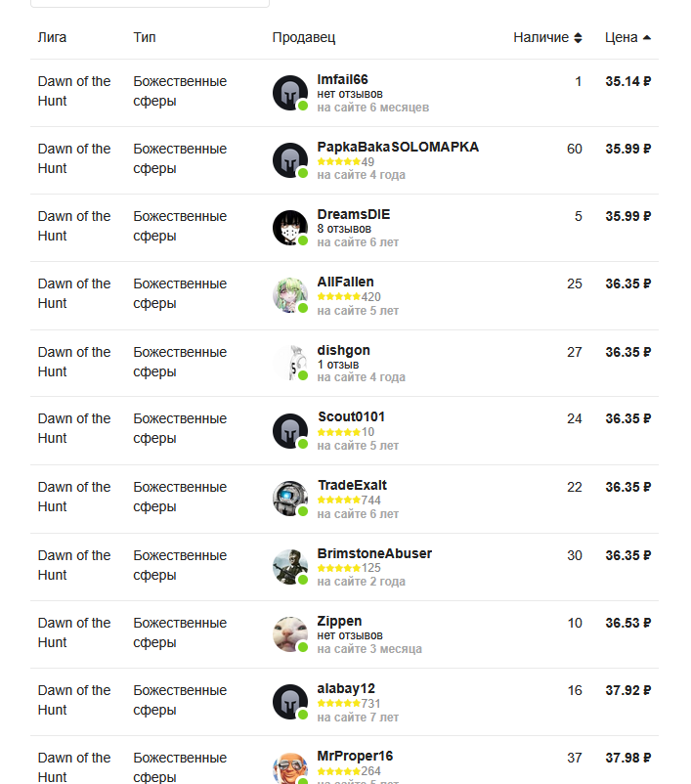Click the Продавец column header
Screen dimensions: 691x784
(x=304, y=37)
